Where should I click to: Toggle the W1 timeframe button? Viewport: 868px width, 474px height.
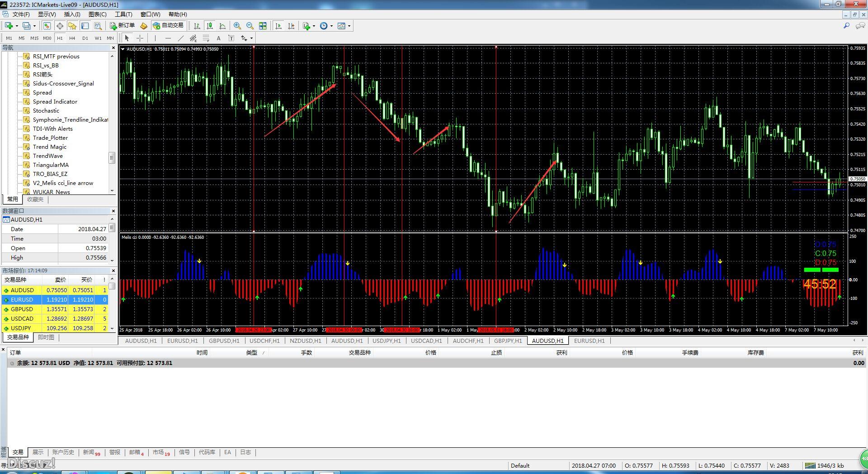point(98,38)
